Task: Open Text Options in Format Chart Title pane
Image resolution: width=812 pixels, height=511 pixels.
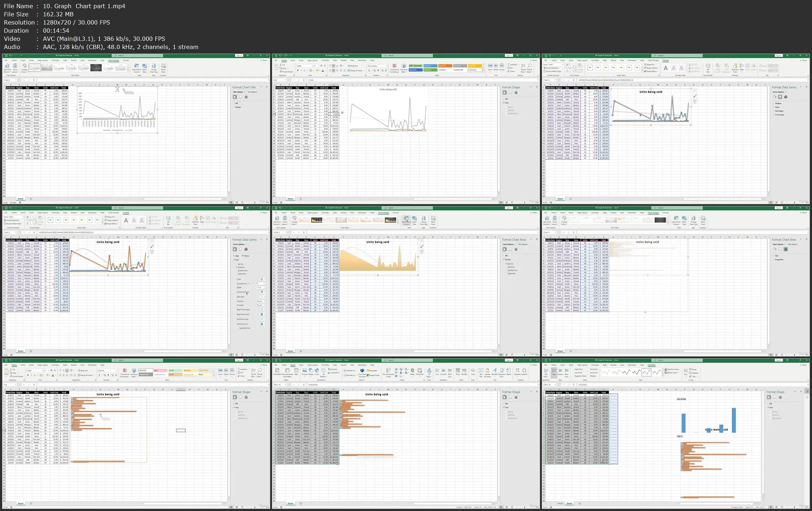Action: tap(252, 92)
